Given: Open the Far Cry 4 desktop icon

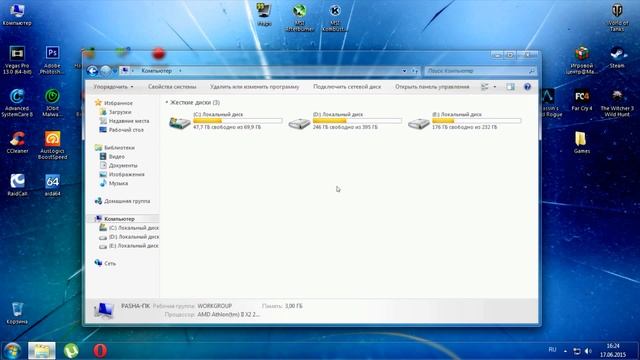Looking at the screenshot, I should coord(582,100).
